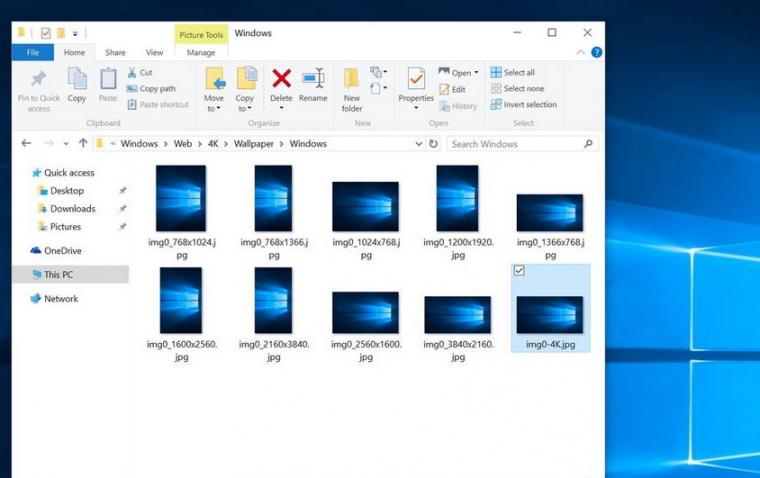Customize Quick Access Toolbar dropdown

coord(75,33)
